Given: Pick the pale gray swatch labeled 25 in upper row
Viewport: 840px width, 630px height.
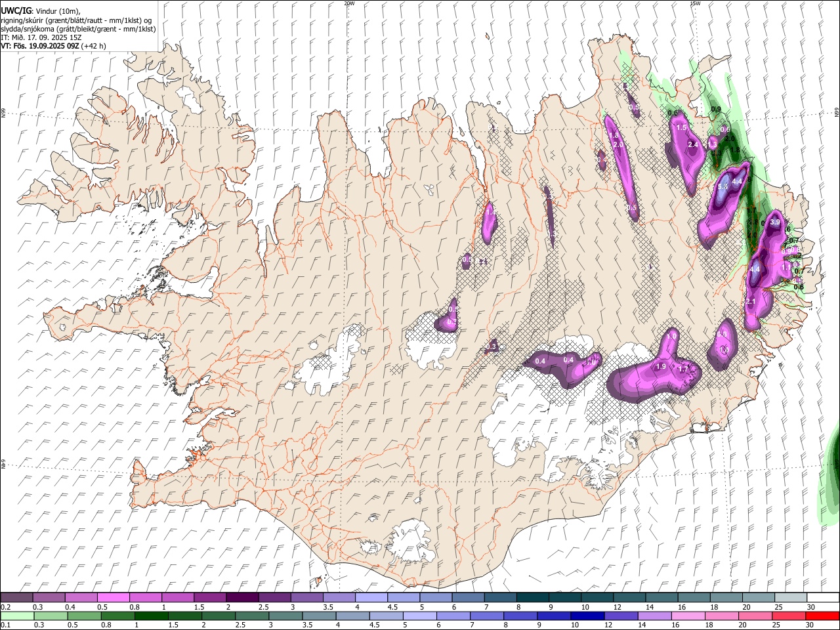Looking at the screenshot, I should point(791,598).
